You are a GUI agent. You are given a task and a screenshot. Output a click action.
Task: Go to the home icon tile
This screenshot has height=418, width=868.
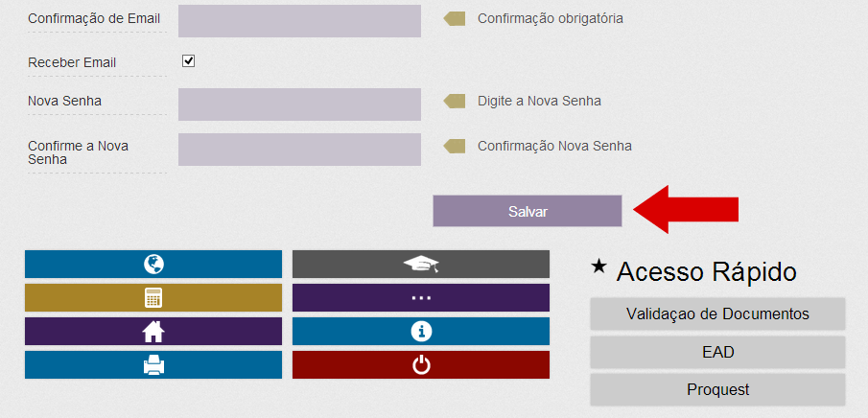pos(153,331)
